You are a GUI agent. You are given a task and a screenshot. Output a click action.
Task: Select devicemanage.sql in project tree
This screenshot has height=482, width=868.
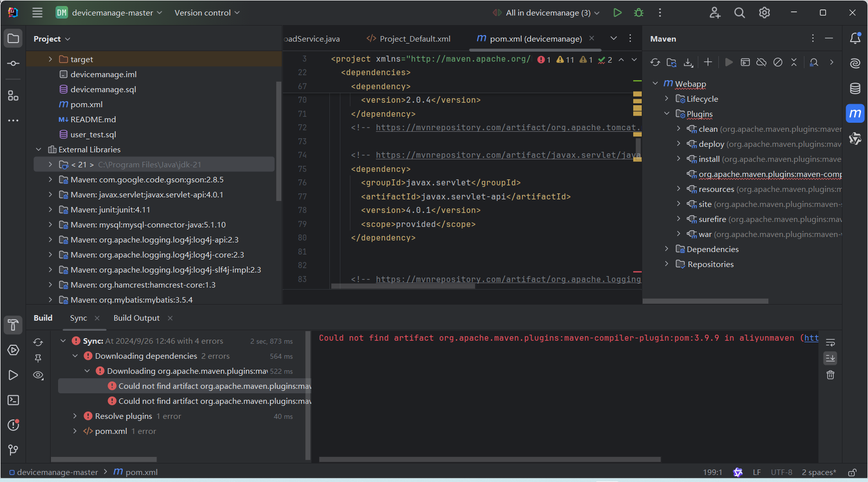[103, 89]
